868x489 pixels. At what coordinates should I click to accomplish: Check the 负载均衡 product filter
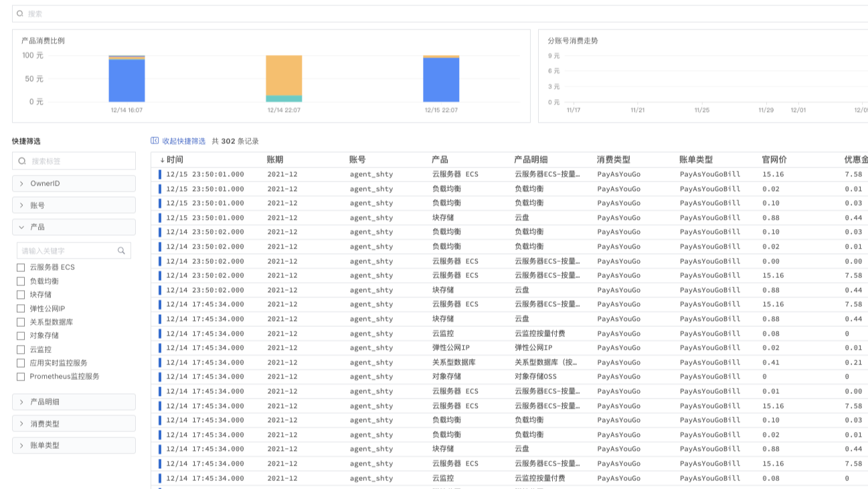tap(21, 280)
